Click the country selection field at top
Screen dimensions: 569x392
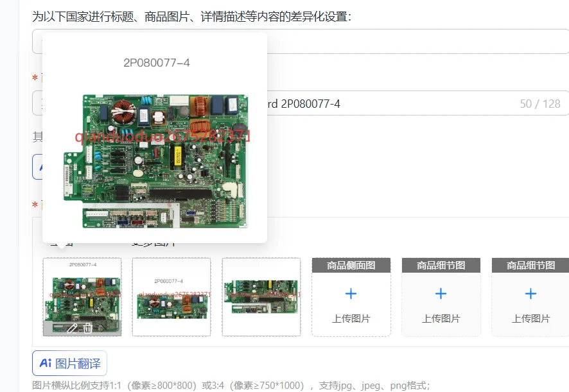tap(301, 42)
